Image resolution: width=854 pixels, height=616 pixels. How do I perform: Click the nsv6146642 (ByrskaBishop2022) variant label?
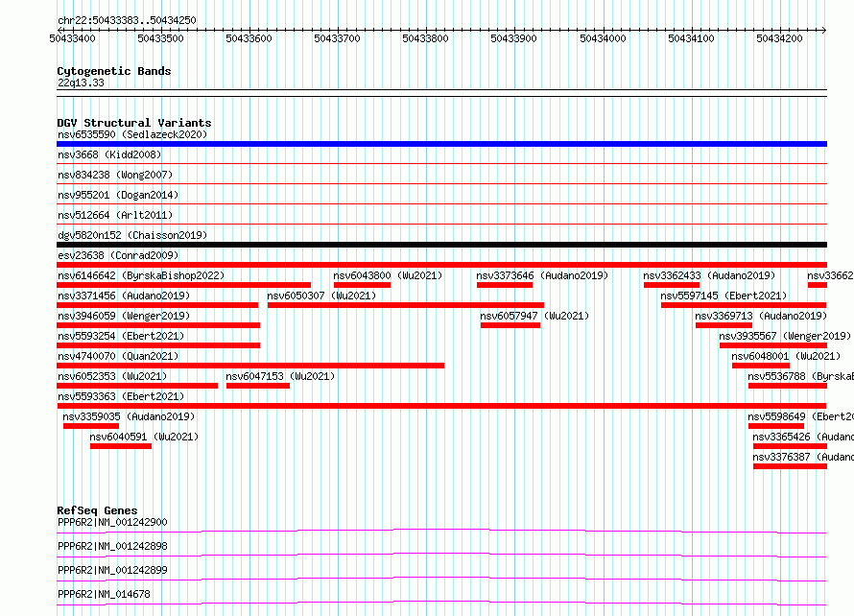141,275
